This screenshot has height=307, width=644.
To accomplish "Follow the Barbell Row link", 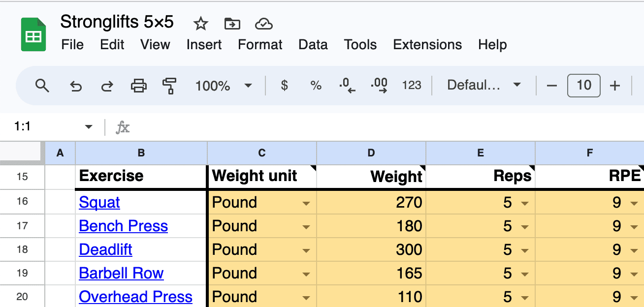I will (x=121, y=274).
